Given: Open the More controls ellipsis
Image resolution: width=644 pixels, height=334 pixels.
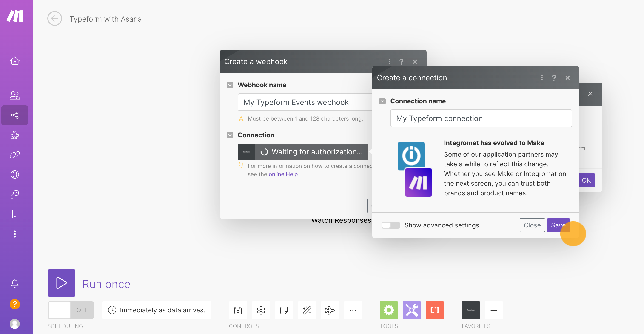Looking at the screenshot, I should [x=353, y=310].
